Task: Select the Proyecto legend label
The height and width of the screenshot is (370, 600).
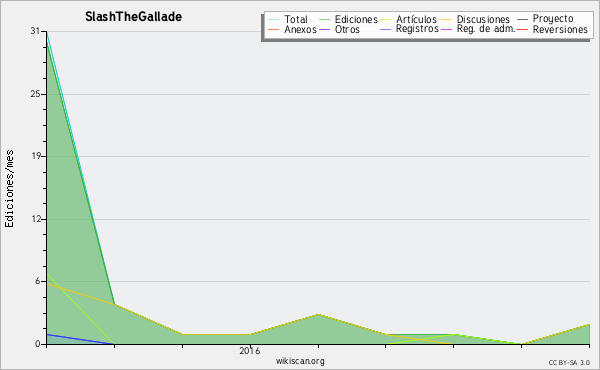Action: pyautogui.click(x=553, y=19)
